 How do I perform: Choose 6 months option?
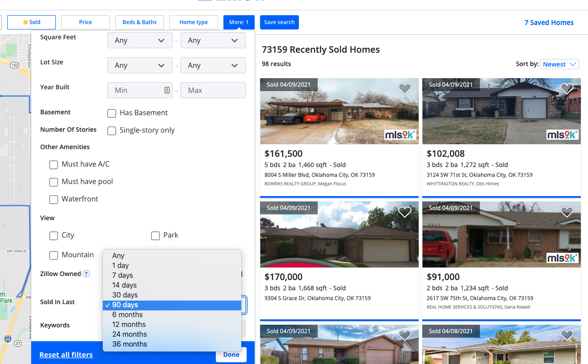[x=172, y=314]
